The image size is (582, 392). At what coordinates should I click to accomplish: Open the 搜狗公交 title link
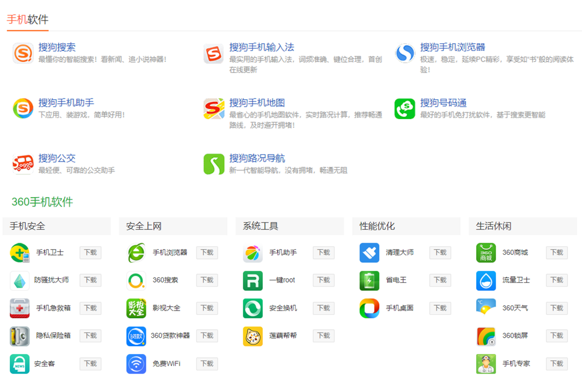(57, 158)
